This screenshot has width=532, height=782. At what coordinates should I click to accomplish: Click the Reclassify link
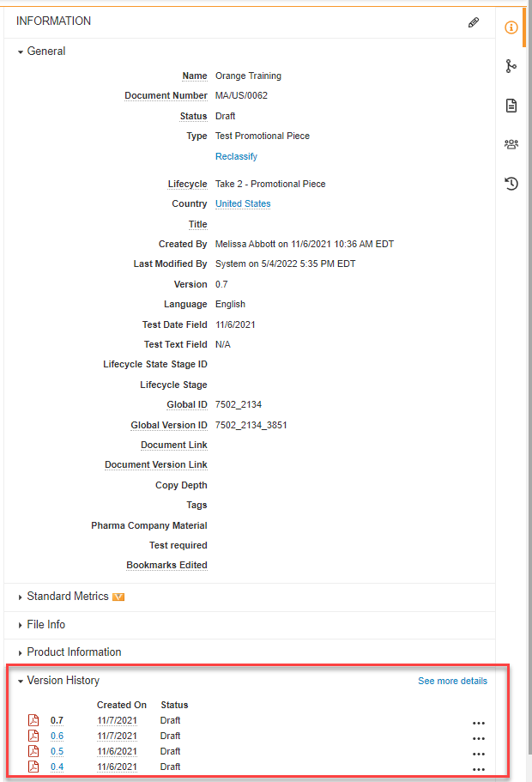(x=236, y=156)
